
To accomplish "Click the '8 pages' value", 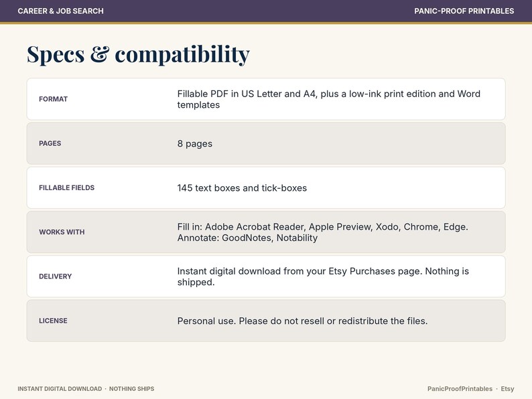I will pyautogui.click(x=195, y=144).
